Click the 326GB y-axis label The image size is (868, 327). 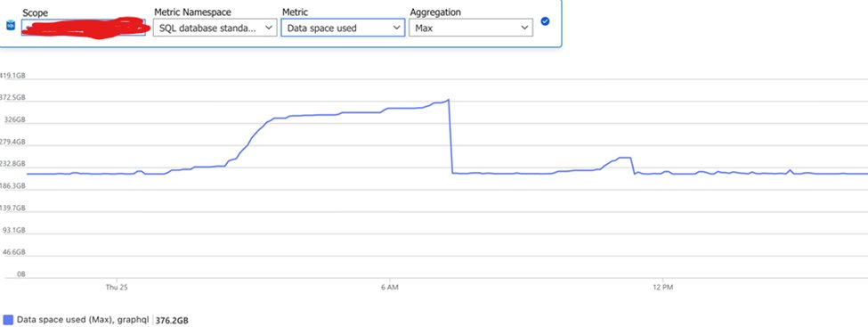click(15, 119)
